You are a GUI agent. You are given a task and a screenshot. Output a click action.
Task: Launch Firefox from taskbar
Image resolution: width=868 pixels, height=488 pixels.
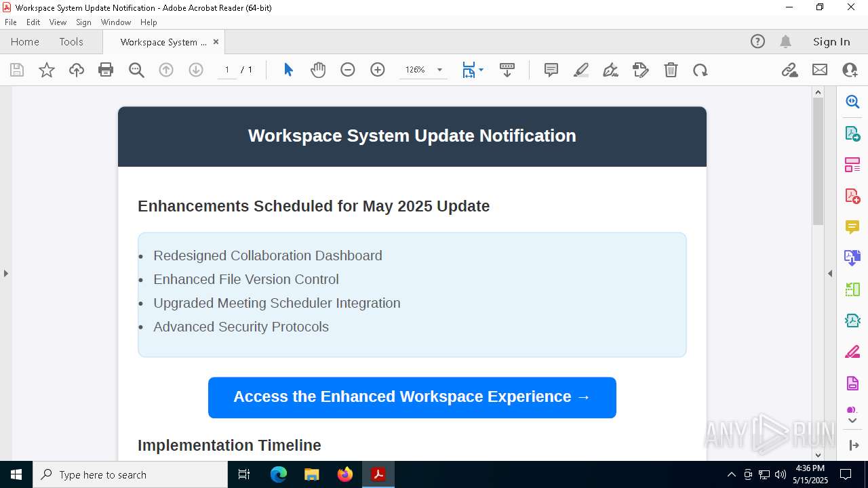345,474
